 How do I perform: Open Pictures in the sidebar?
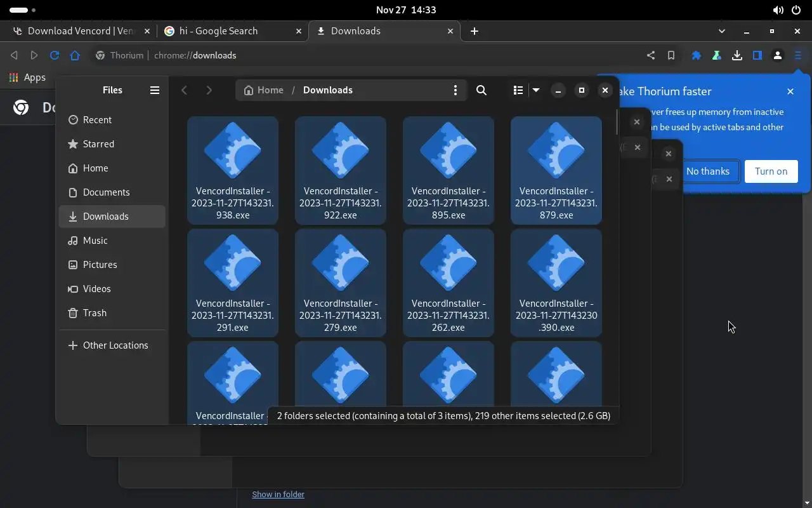[x=112, y=265]
